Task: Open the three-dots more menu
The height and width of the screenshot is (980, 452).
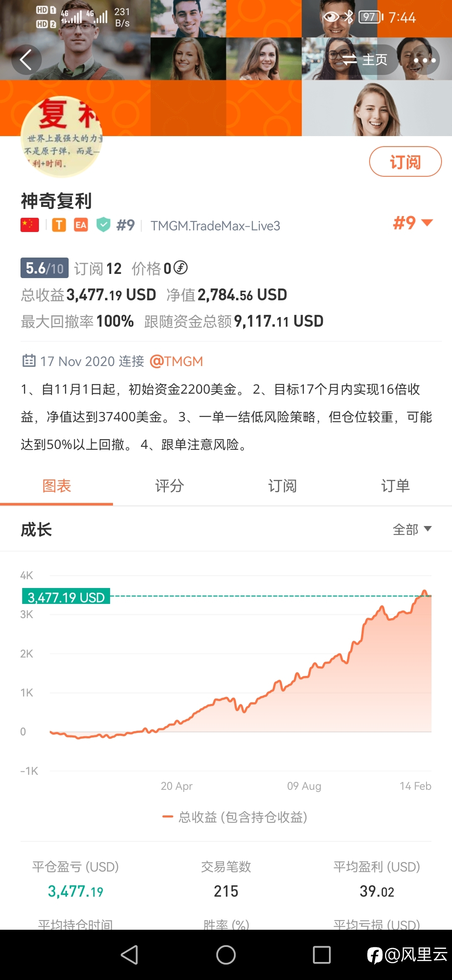Action: point(424,60)
